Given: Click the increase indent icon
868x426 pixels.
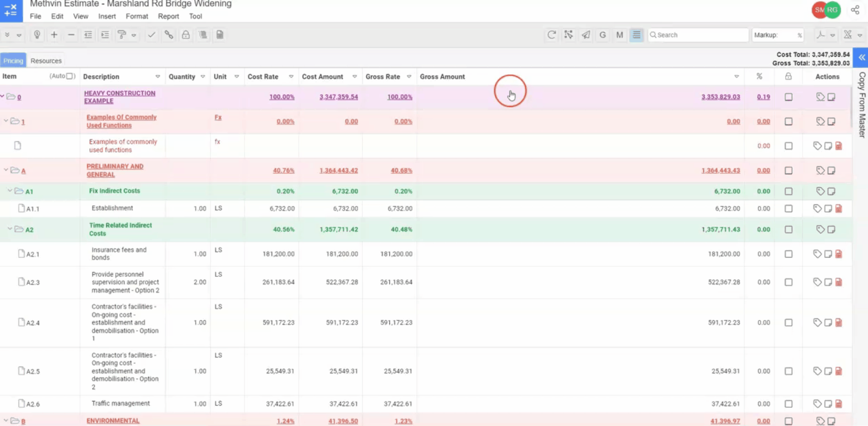Looking at the screenshot, I should (x=105, y=35).
